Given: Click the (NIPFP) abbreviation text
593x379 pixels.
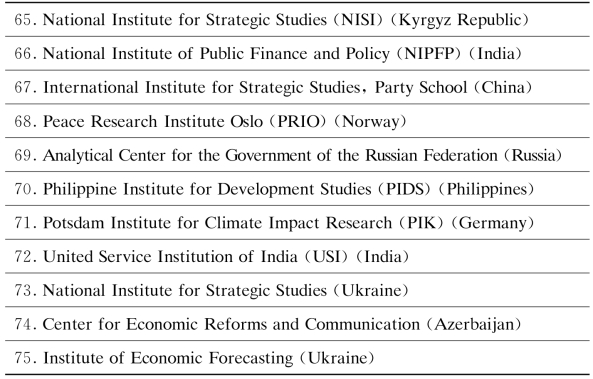Looking at the screenshot, I should [429, 54].
